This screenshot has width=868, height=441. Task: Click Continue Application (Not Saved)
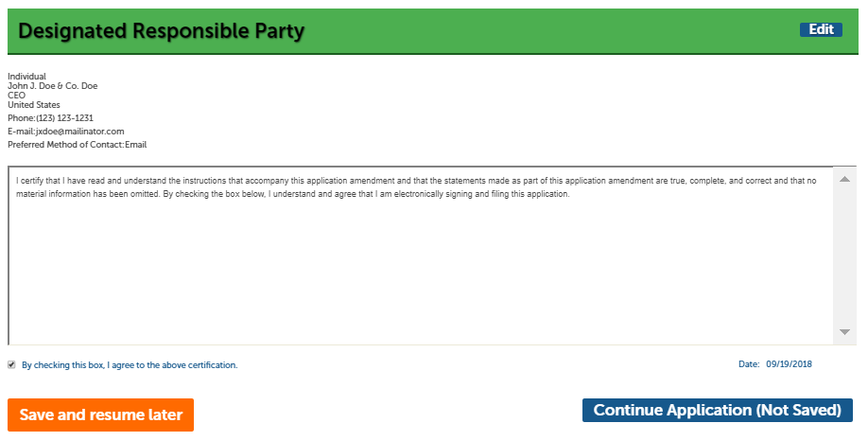click(717, 410)
